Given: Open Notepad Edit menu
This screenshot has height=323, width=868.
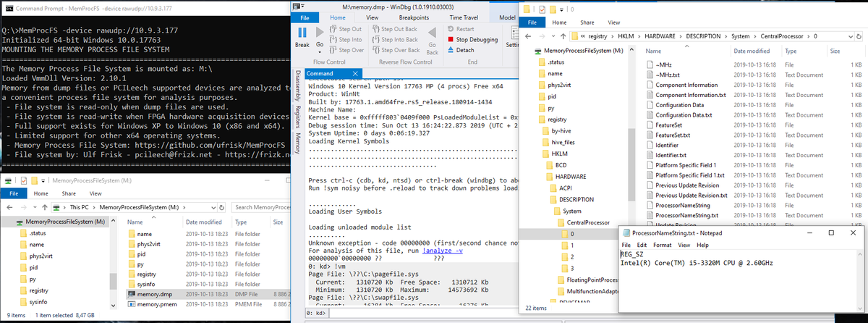Looking at the screenshot, I should coord(642,246).
